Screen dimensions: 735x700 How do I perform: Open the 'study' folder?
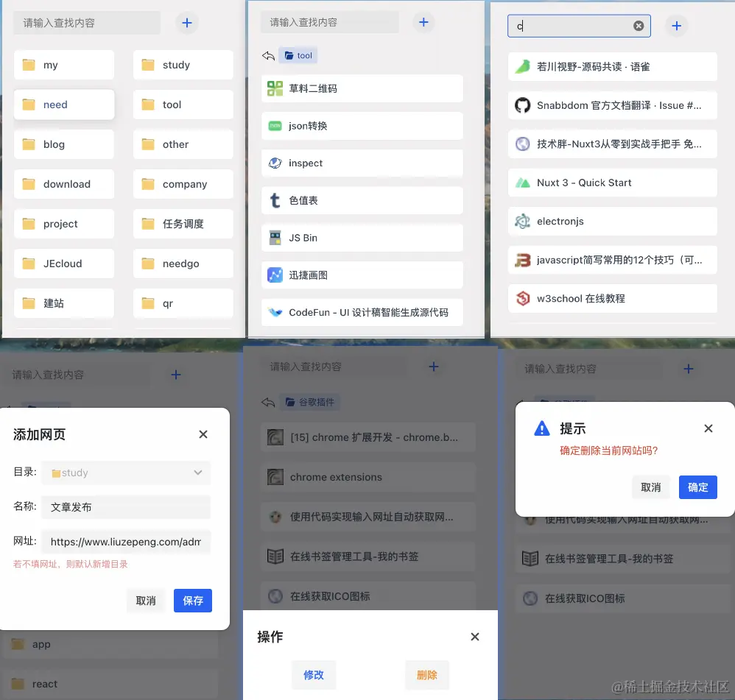(x=183, y=65)
